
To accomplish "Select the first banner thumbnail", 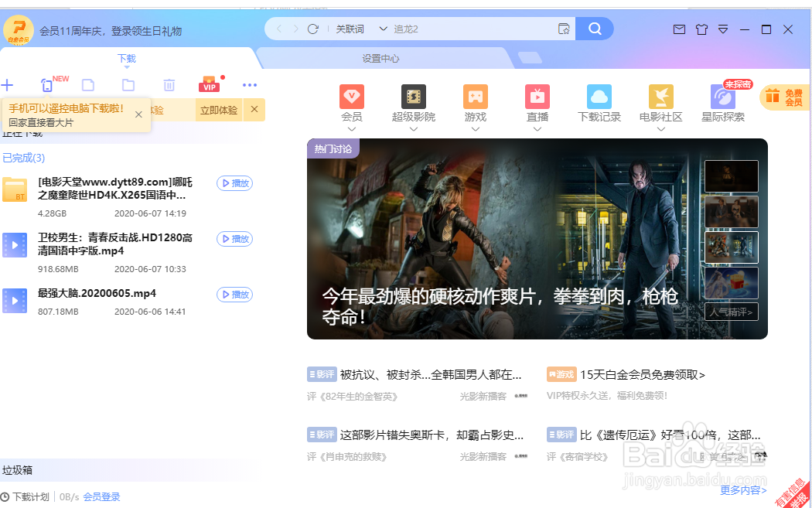I will [x=732, y=176].
